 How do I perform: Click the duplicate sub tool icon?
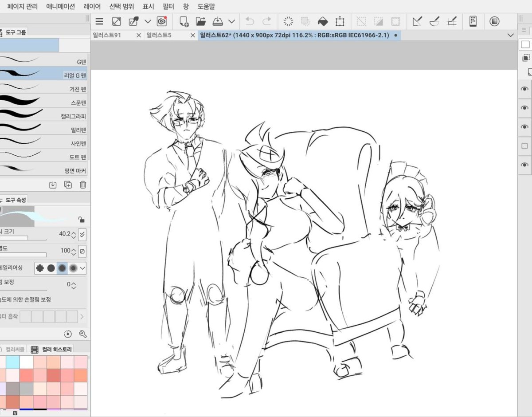(x=68, y=185)
